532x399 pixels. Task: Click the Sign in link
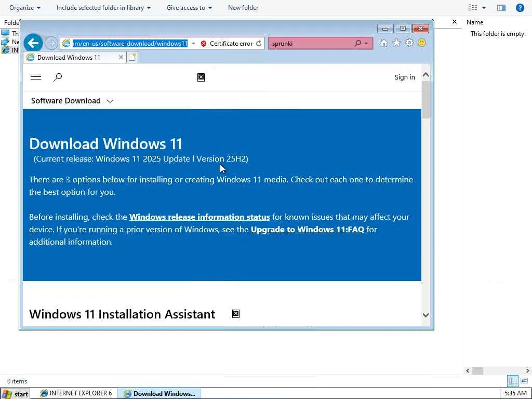pyautogui.click(x=405, y=77)
